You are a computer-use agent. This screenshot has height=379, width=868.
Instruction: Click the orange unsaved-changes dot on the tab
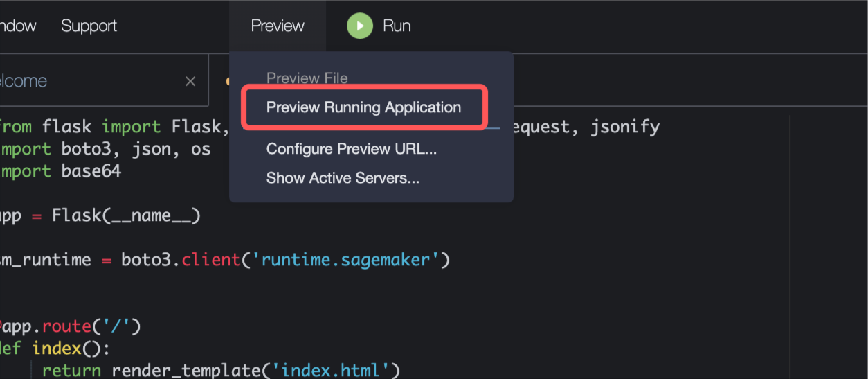coord(227,81)
